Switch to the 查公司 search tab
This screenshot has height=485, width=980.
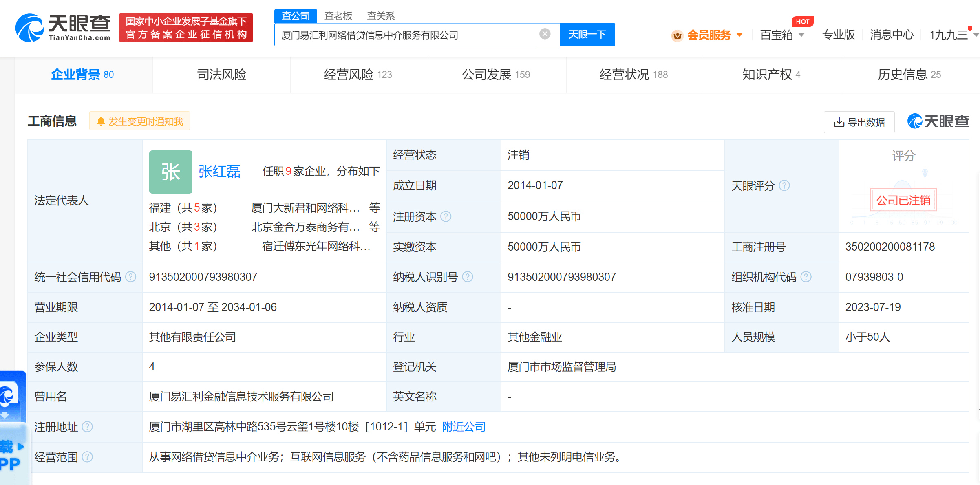[296, 16]
